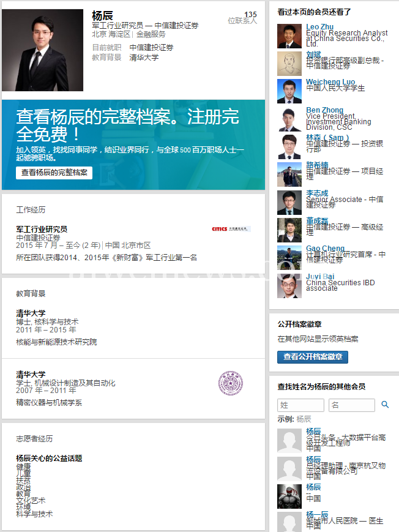The width and height of the screenshot is (399, 532).
Task: Click Ben Zhong's photo thumbnail
Action: tap(289, 119)
